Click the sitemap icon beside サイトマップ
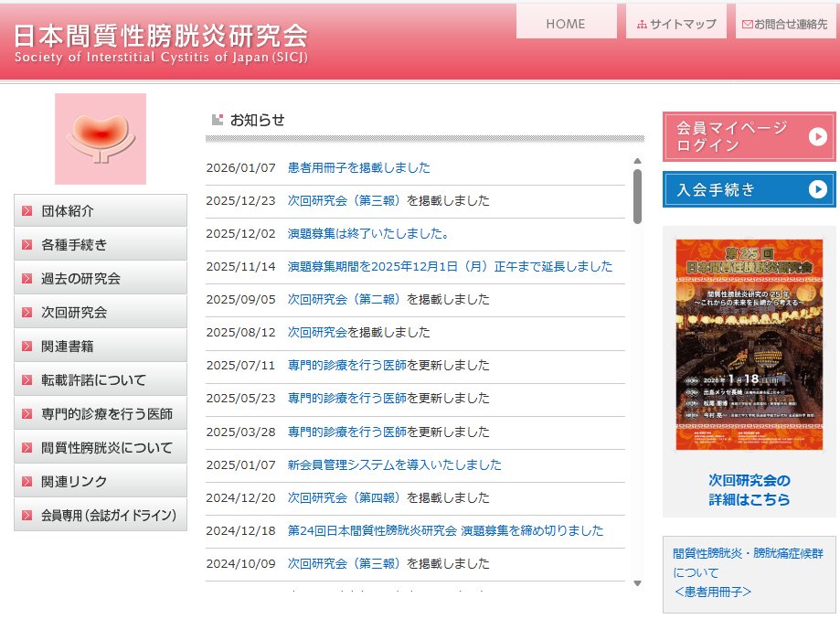Screen dimensions: 840x619 tap(642, 25)
